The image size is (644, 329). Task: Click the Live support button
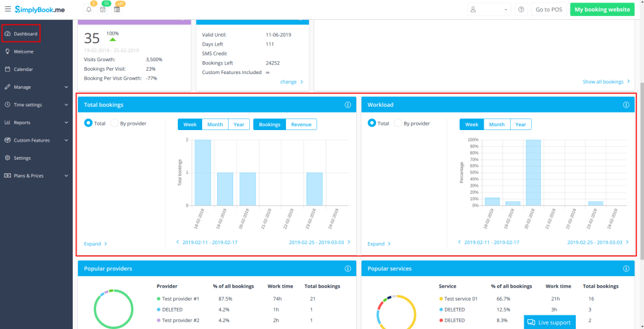pos(550,323)
